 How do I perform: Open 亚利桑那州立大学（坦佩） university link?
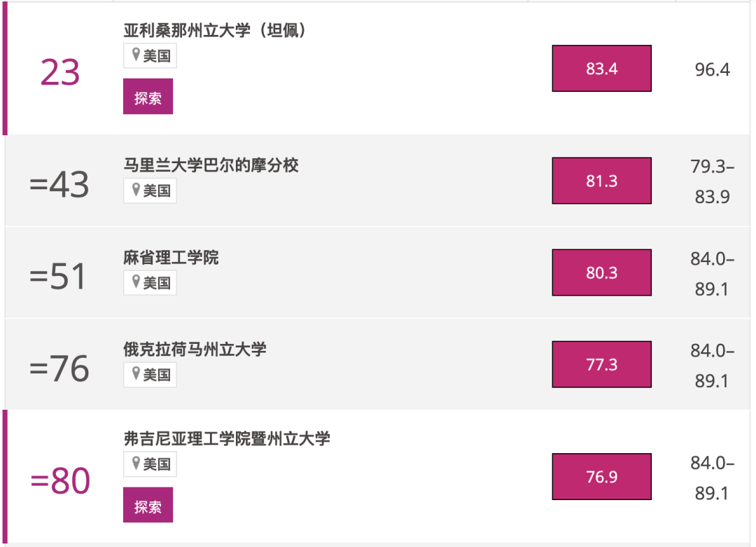tap(215, 30)
